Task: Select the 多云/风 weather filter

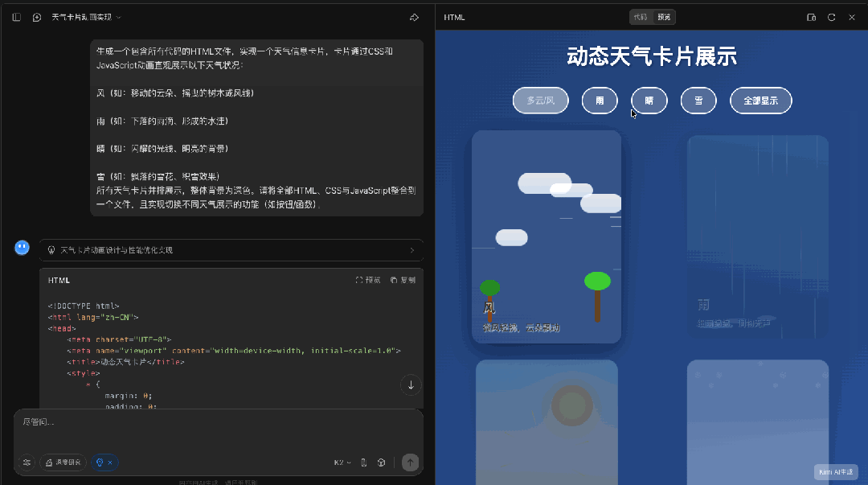Action: (540, 101)
